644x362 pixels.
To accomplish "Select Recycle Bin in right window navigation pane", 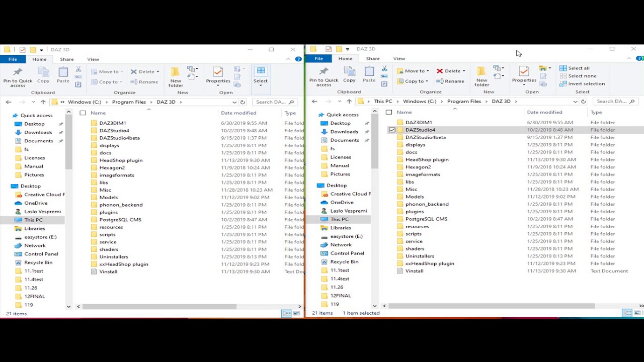I will click(344, 261).
